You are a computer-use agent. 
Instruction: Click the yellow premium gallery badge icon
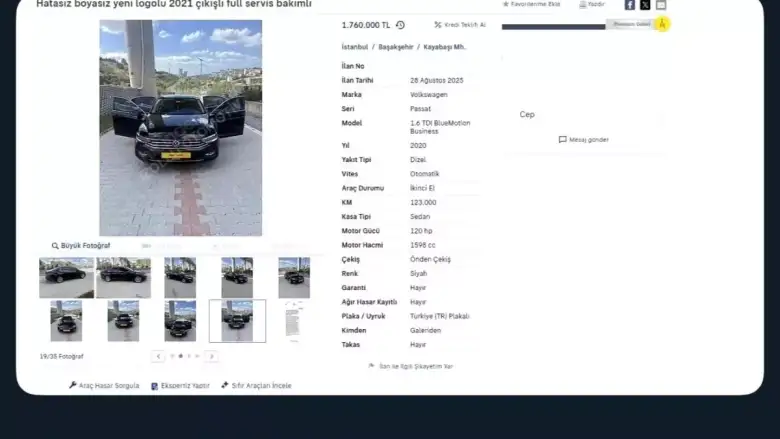point(662,24)
